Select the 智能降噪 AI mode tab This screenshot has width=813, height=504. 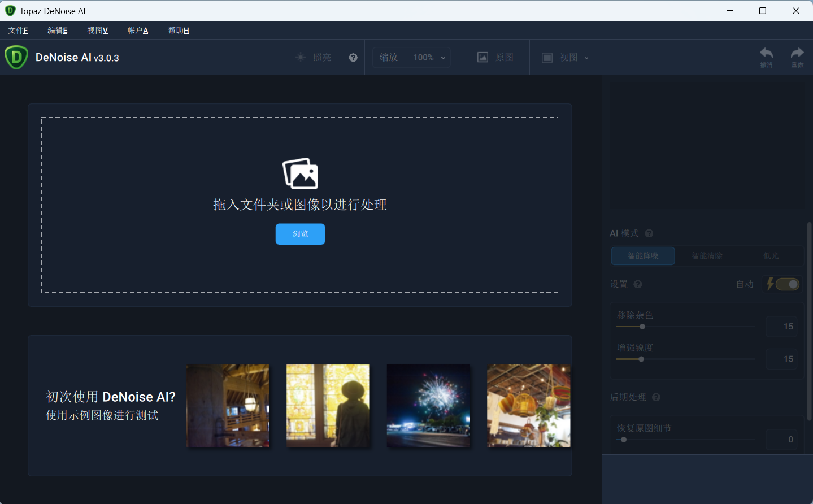[643, 256]
